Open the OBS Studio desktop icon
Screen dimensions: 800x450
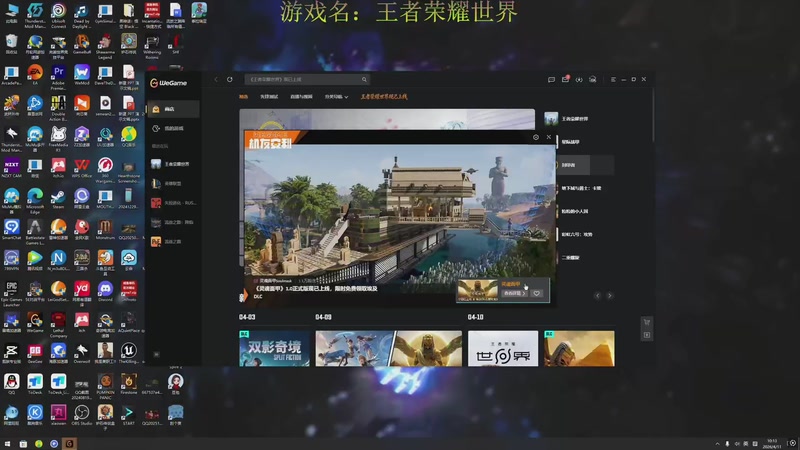82,415
